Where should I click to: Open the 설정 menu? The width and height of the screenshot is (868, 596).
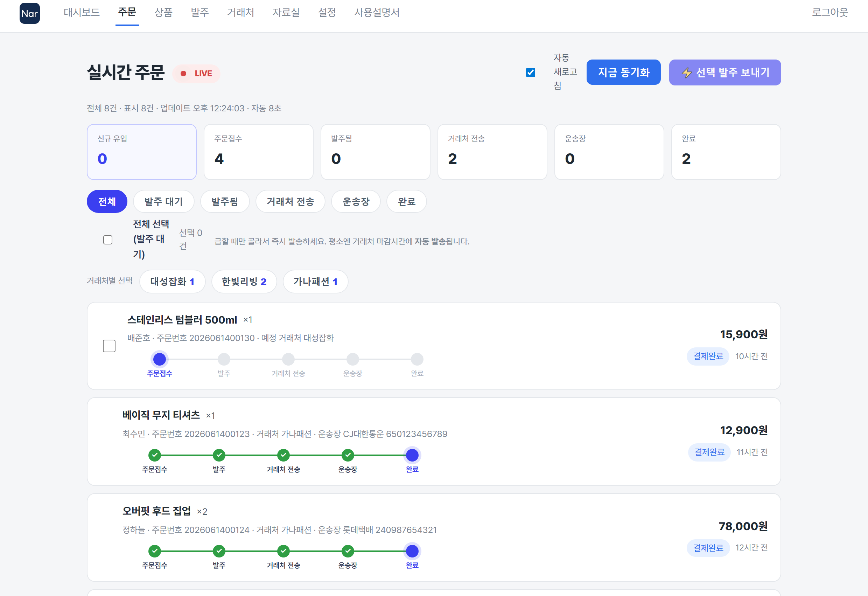pyautogui.click(x=327, y=12)
